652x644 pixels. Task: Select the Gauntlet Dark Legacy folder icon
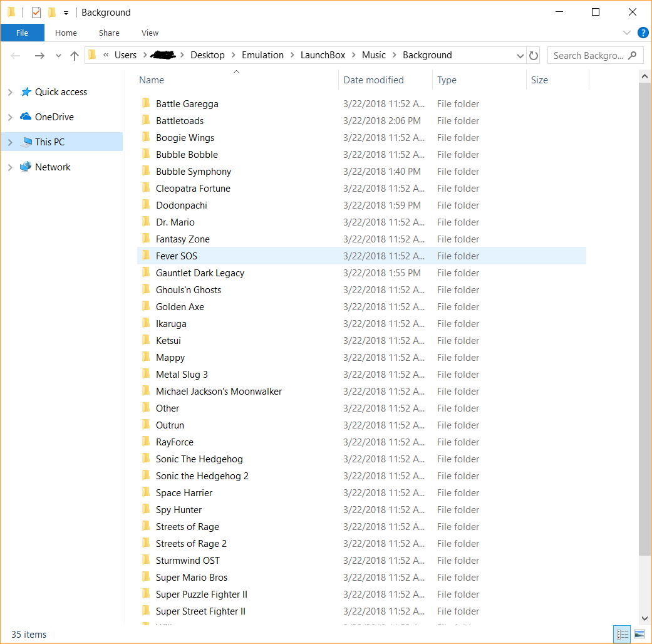[x=146, y=273]
